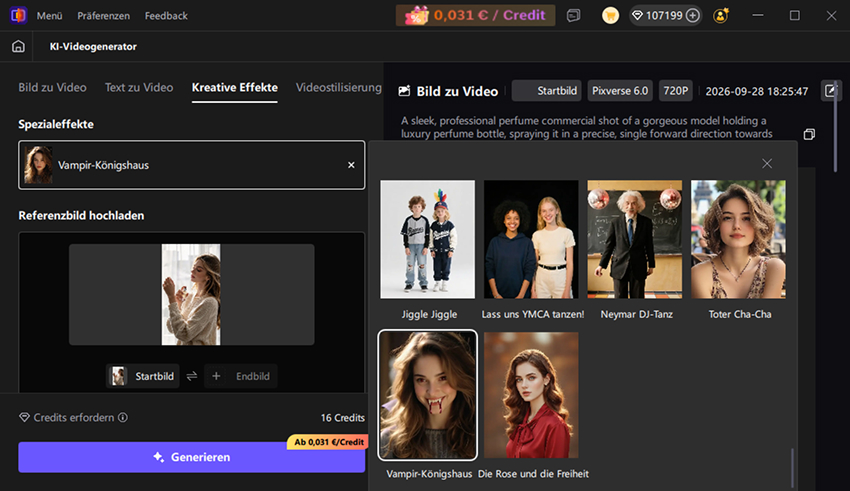This screenshot has width=850, height=491.
Task: Click the Credits erfordern info icon
Action: click(123, 417)
